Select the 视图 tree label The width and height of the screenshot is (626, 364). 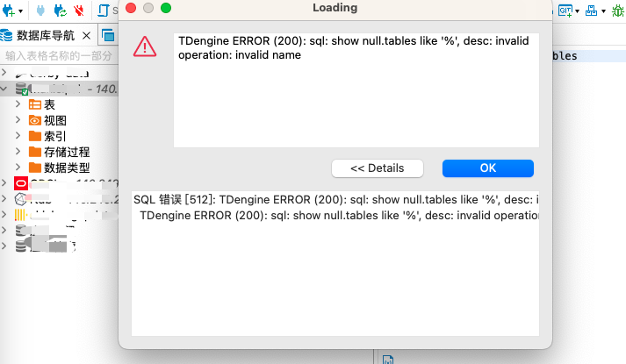click(55, 120)
